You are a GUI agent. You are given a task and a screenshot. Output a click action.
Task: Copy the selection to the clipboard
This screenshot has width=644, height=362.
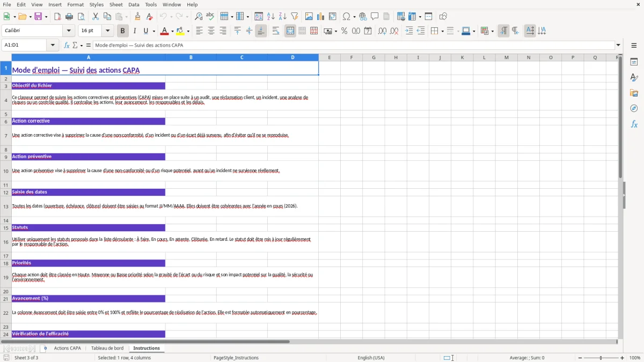point(107,17)
